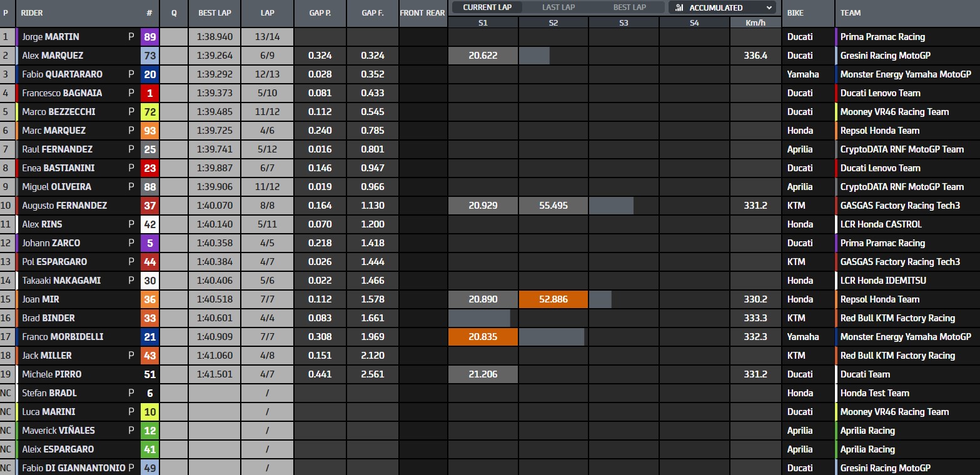Click Michele PIRRO's number 51 badge

coord(150,374)
